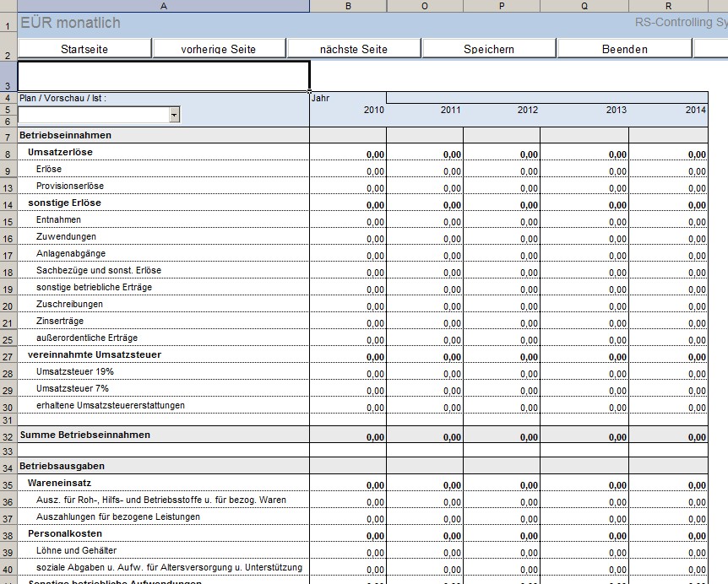Click the empty outlined cell in row 3
728x584 pixels.
coord(163,75)
